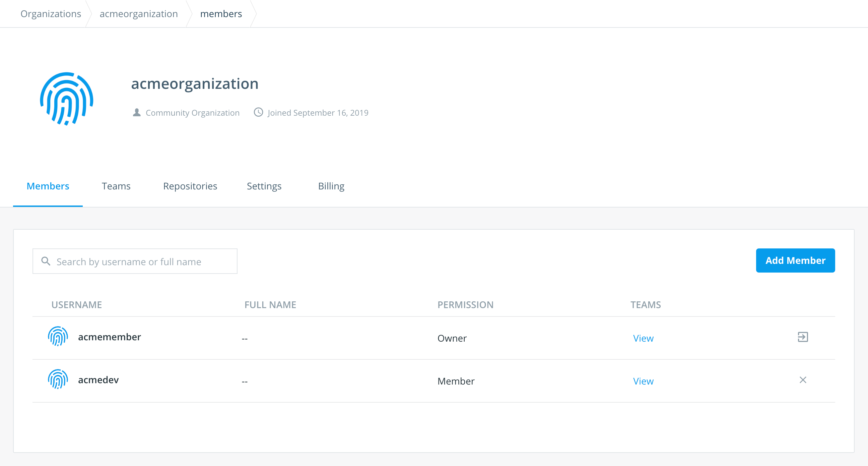This screenshot has width=868, height=466.
Task: Select the Members tab
Action: coord(48,186)
